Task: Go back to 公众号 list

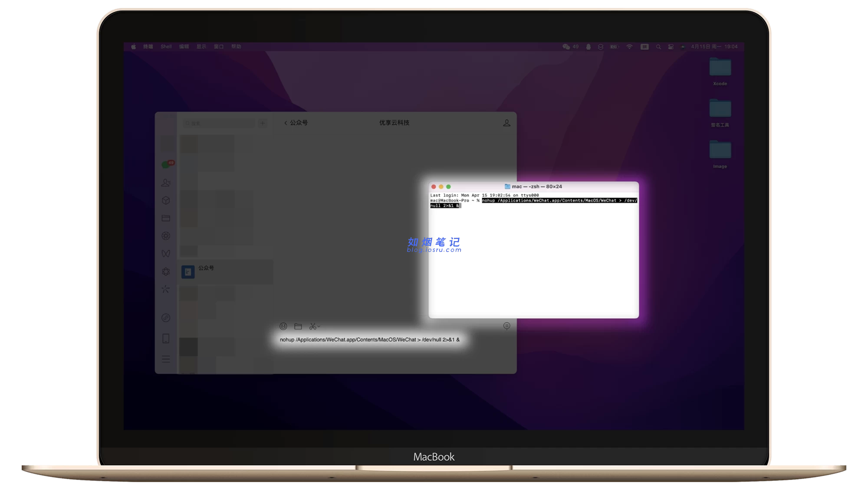Action: coord(296,123)
